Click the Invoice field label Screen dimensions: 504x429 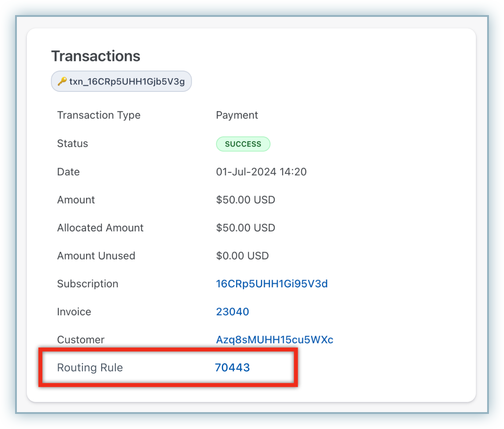click(x=74, y=312)
